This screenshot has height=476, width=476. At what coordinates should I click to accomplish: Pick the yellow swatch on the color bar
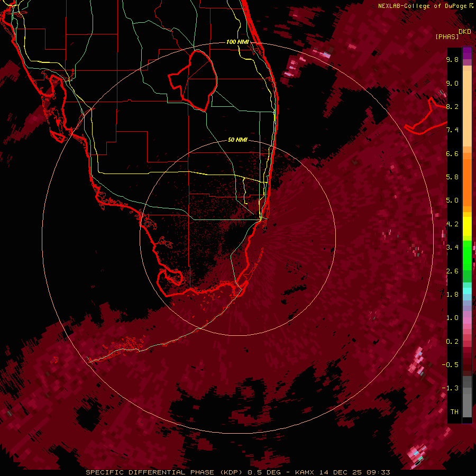467,226
